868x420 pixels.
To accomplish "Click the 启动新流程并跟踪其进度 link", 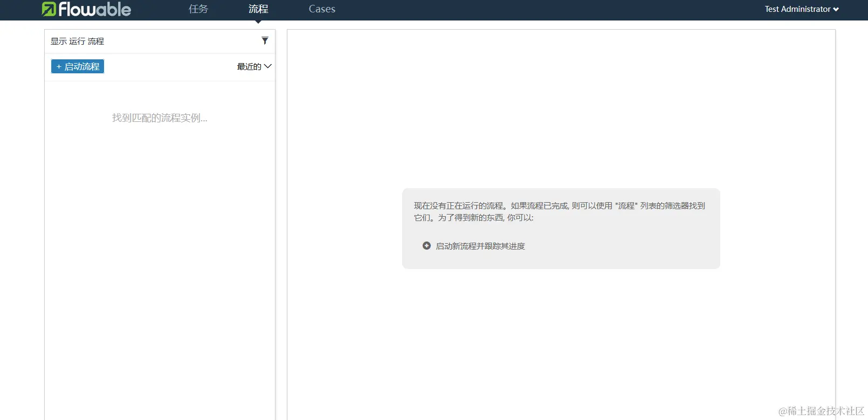I will (x=480, y=246).
